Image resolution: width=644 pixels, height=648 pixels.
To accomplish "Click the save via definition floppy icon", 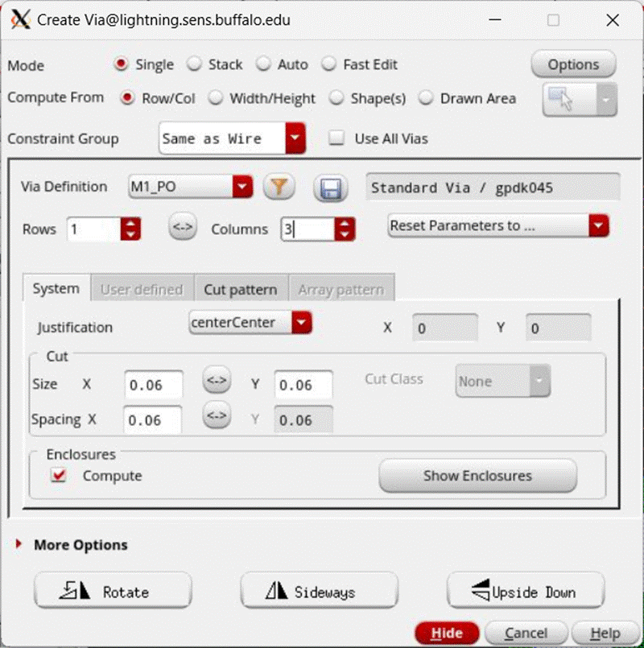I will pyautogui.click(x=331, y=187).
